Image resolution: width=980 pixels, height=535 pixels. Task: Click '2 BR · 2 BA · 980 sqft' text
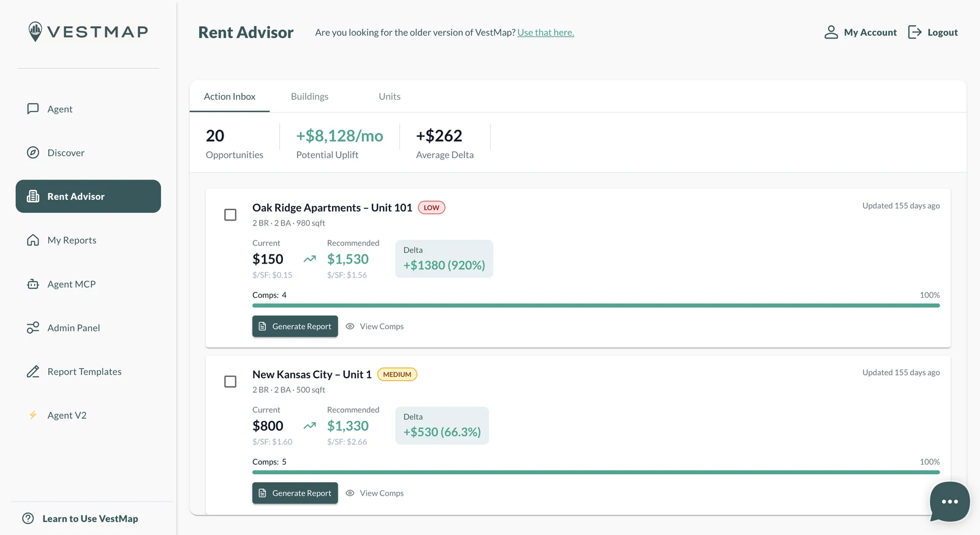[x=288, y=223]
